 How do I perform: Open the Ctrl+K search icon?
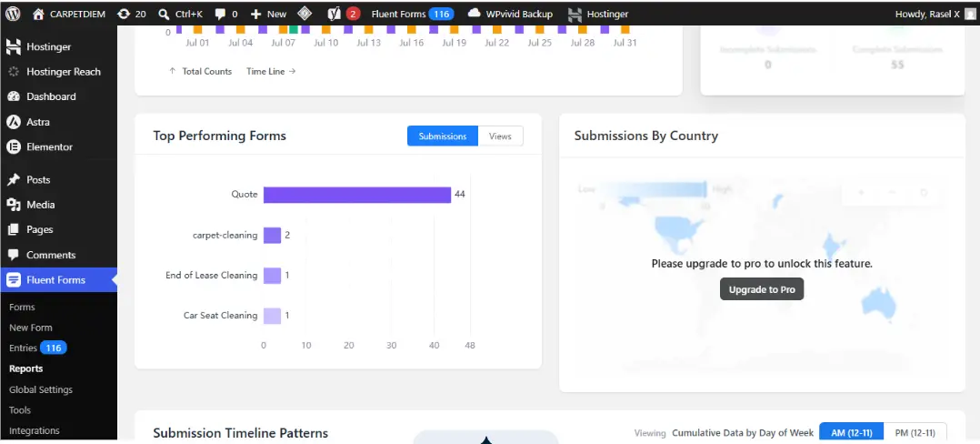(x=164, y=14)
